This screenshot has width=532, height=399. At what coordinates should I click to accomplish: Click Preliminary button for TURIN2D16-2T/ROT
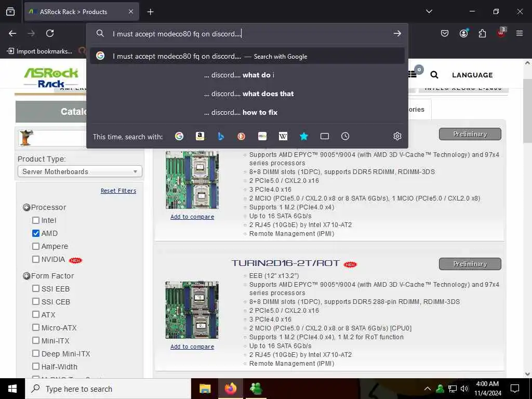[470, 264]
